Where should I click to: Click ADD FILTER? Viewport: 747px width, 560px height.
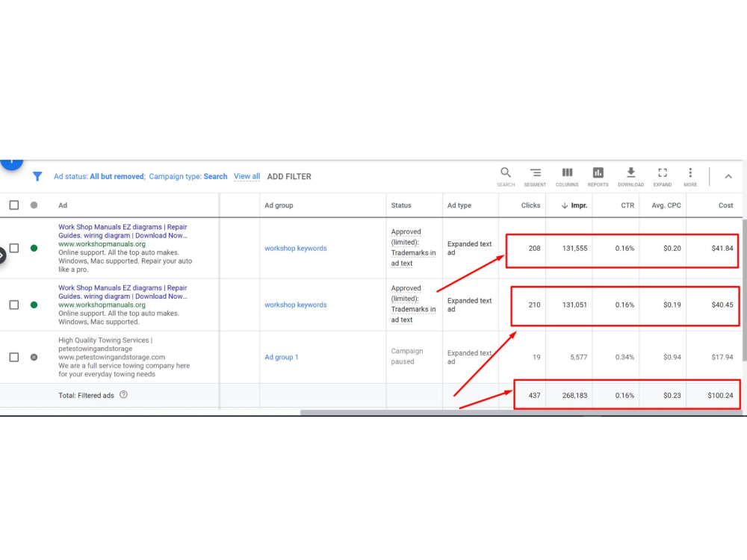289,177
